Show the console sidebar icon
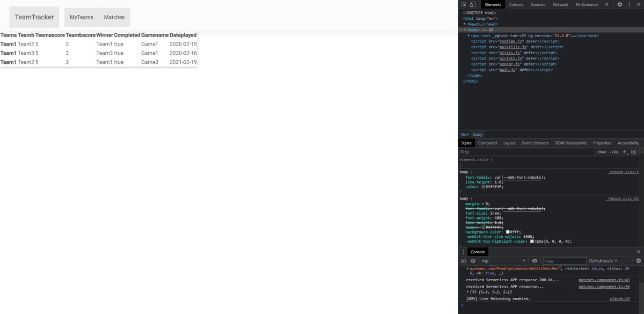The height and width of the screenshot is (314, 644). (x=464, y=261)
